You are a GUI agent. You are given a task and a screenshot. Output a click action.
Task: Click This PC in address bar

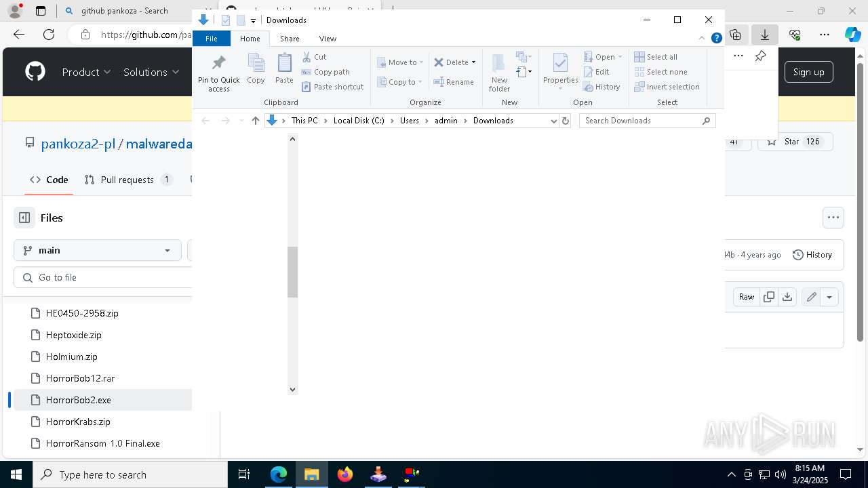(304, 121)
